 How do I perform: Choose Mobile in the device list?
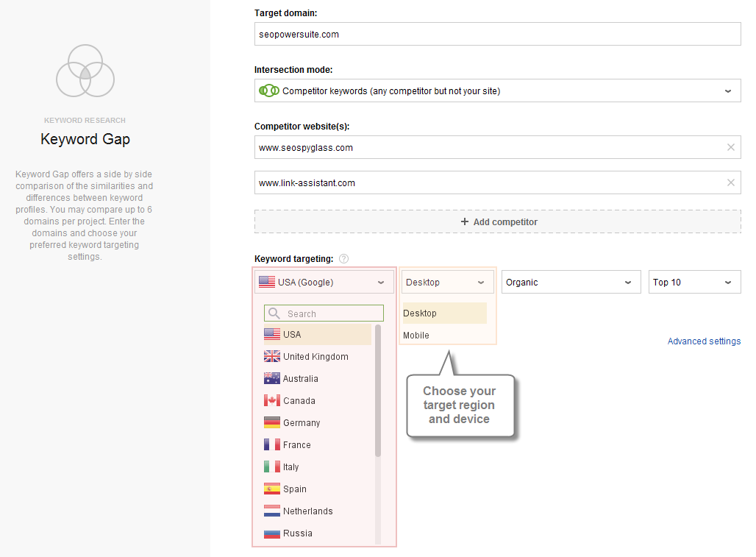[444, 336]
